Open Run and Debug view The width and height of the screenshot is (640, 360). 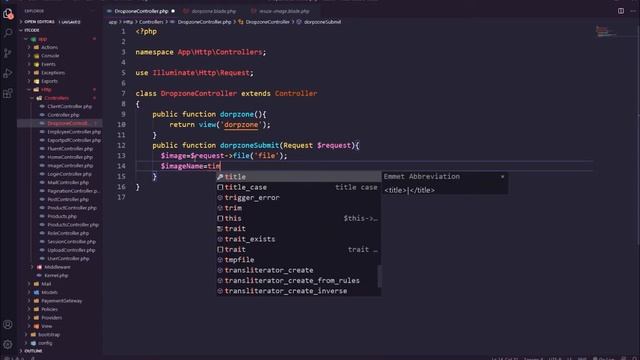tap(8, 73)
